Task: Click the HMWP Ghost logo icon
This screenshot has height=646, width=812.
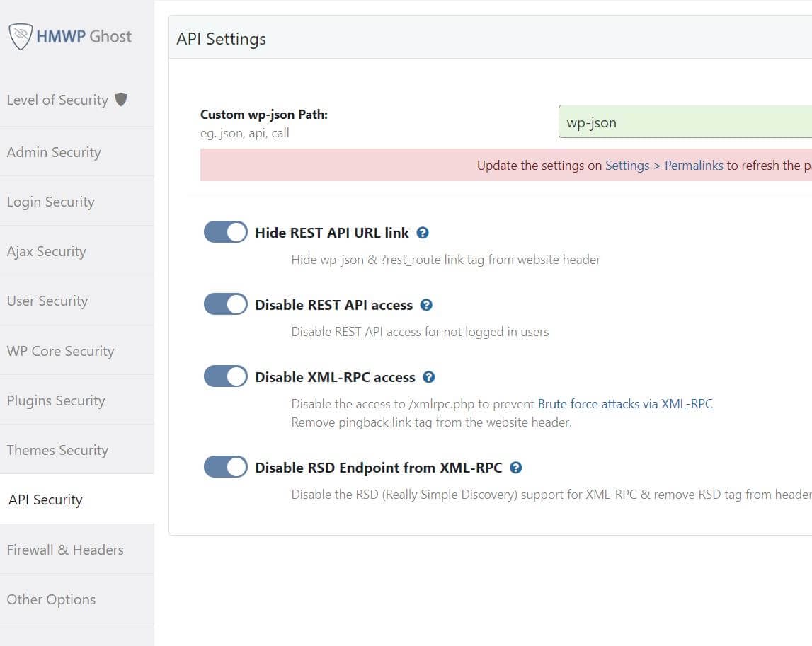Action: coord(21,36)
